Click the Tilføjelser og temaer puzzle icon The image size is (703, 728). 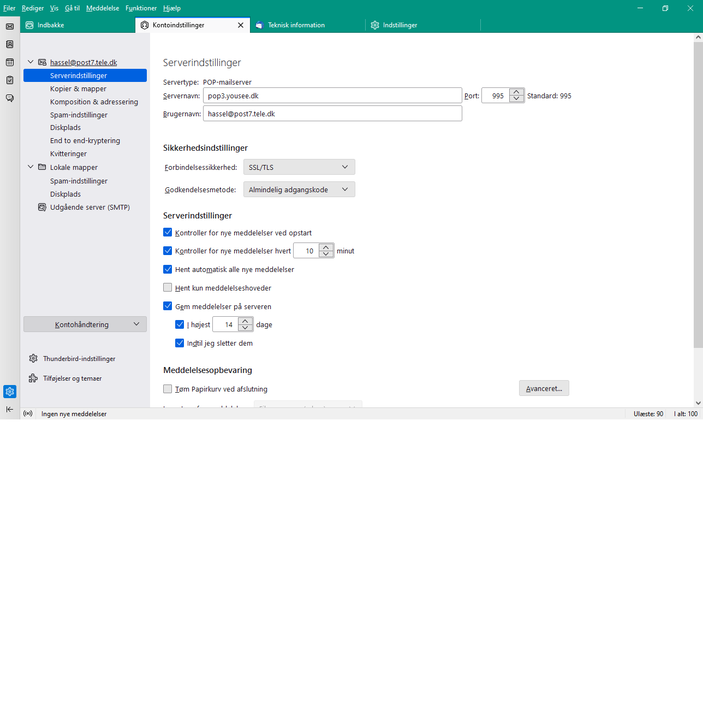[33, 378]
